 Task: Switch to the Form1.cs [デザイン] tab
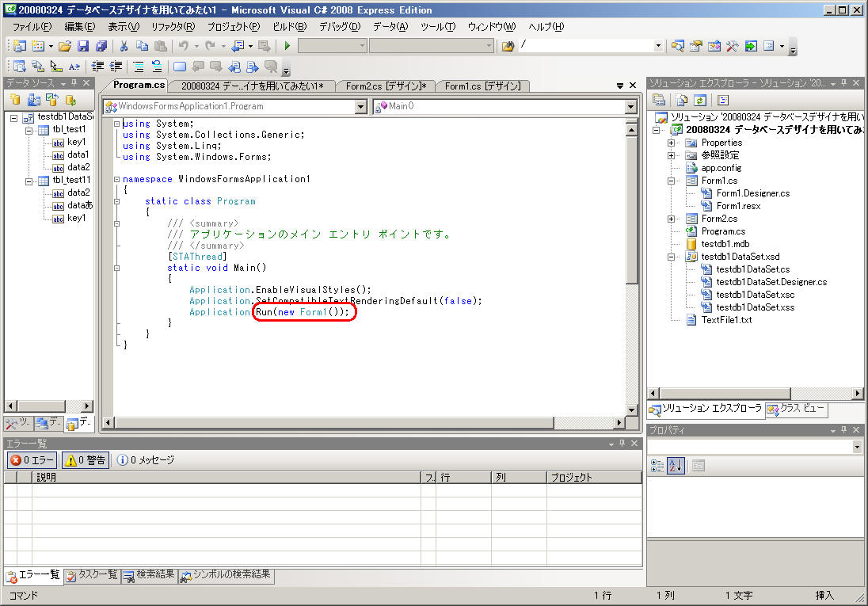[482, 86]
